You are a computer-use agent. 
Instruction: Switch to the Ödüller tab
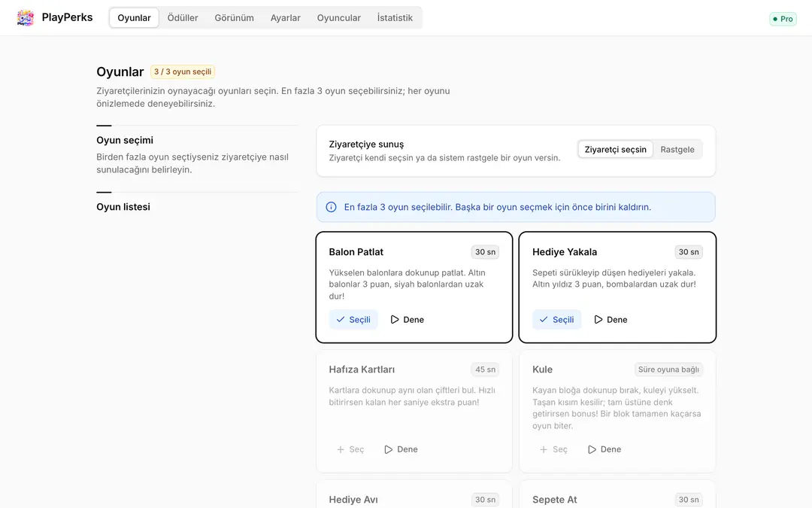[183, 17]
